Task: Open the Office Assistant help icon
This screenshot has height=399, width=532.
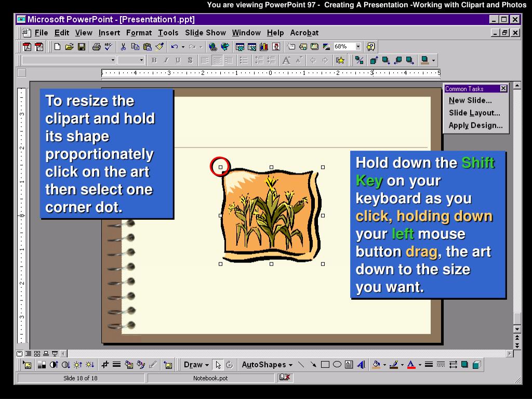Action: click(371, 47)
